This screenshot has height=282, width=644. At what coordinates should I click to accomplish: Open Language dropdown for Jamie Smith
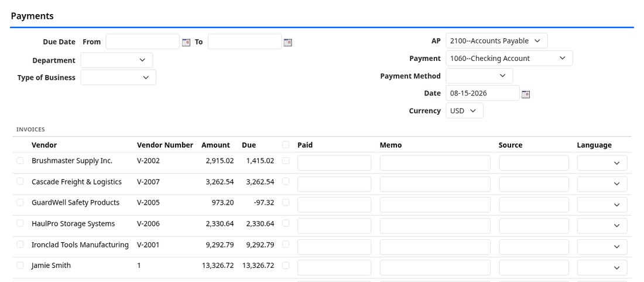(x=602, y=267)
